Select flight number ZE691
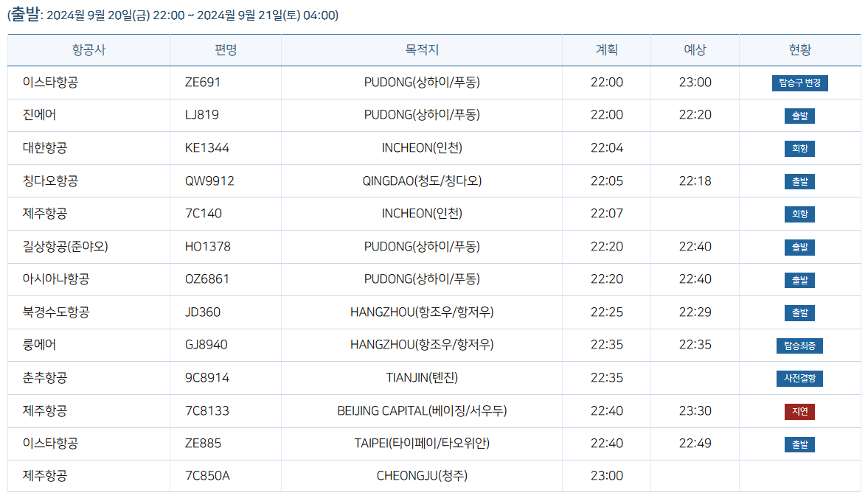The height and width of the screenshot is (501, 868). tap(203, 83)
